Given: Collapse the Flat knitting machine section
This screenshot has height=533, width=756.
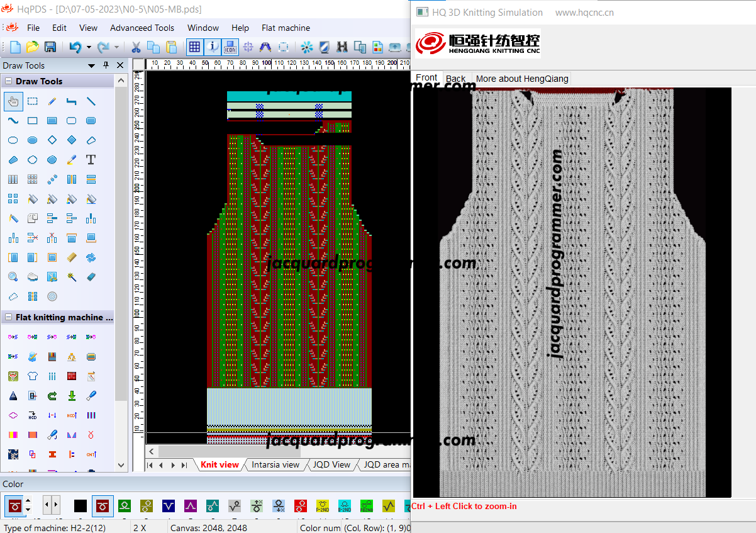Looking at the screenshot, I should tap(9, 318).
